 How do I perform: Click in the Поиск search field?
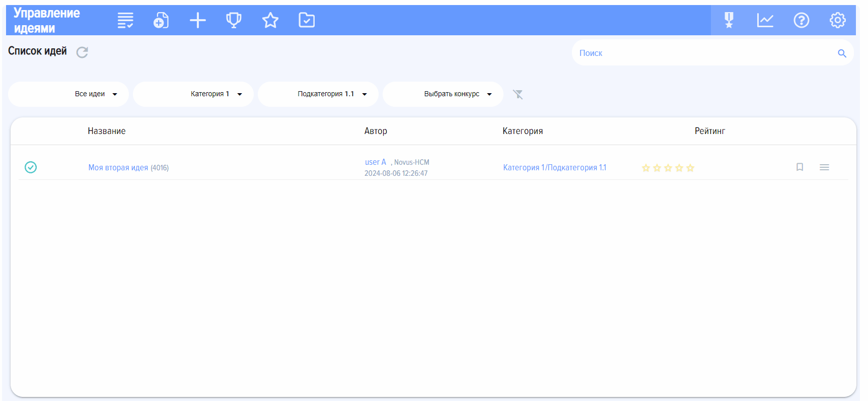(705, 53)
